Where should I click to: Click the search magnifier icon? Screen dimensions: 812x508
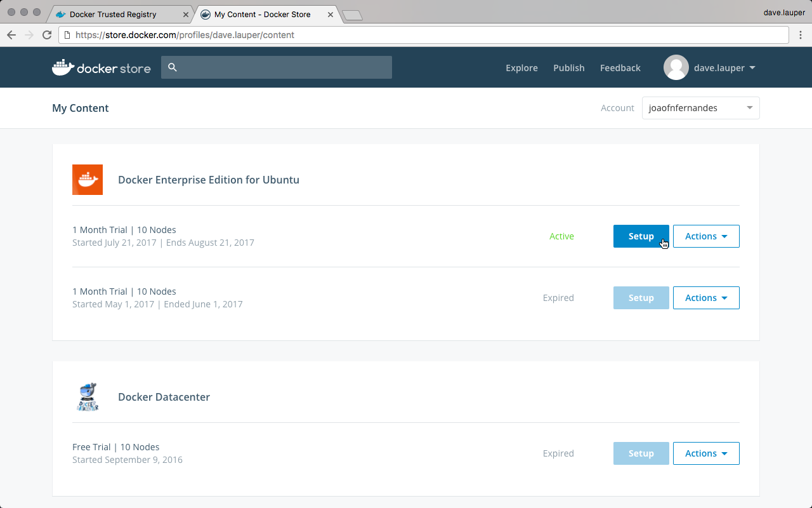pos(173,67)
